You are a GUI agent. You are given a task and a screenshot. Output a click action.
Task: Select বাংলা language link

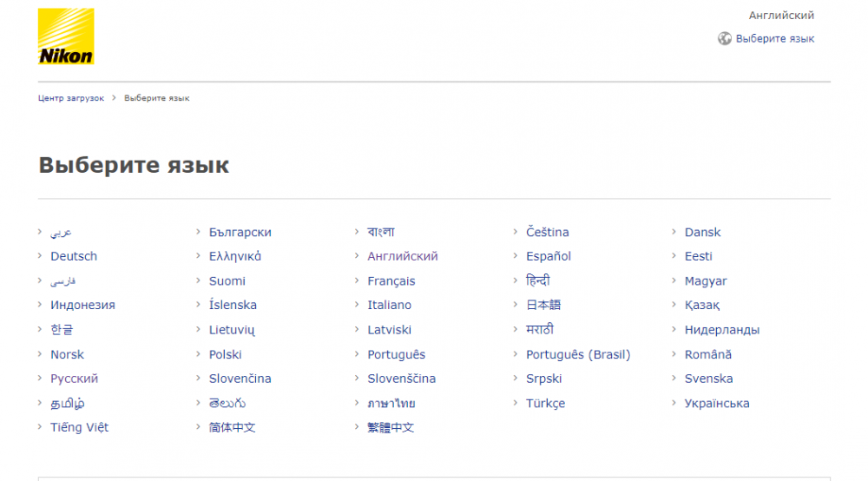click(381, 232)
